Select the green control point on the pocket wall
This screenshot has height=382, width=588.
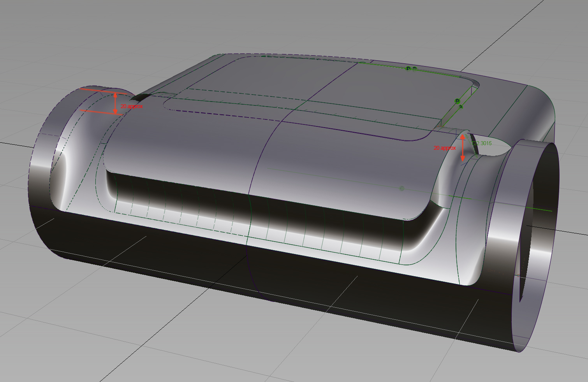click(x=457, y=102)
